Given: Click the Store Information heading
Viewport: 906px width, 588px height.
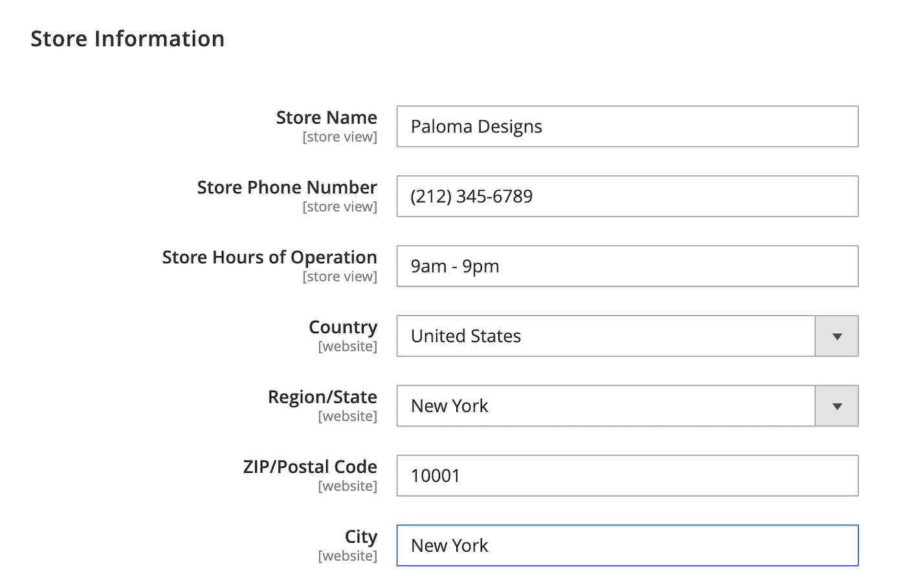Looking at the screenshot, I should pyautogui.click(x=127, y=38).
